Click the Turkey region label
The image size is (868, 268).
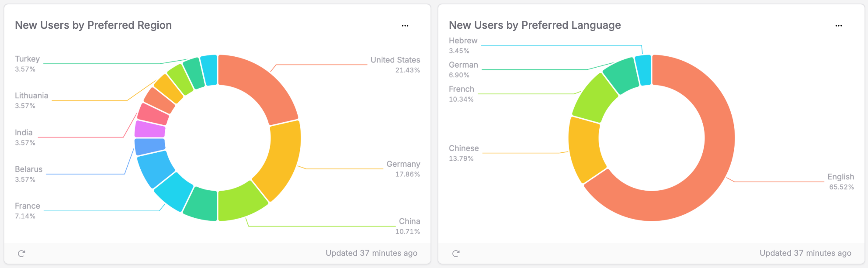27,59
